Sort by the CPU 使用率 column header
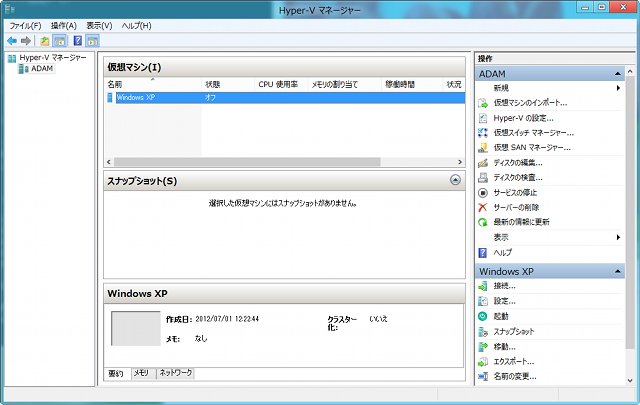Viewport: 640px width, 405px height. (280, 85)
